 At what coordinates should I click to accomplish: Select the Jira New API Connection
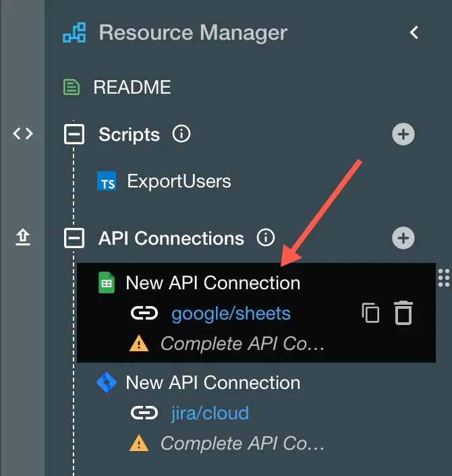click(x=213, y=382)
